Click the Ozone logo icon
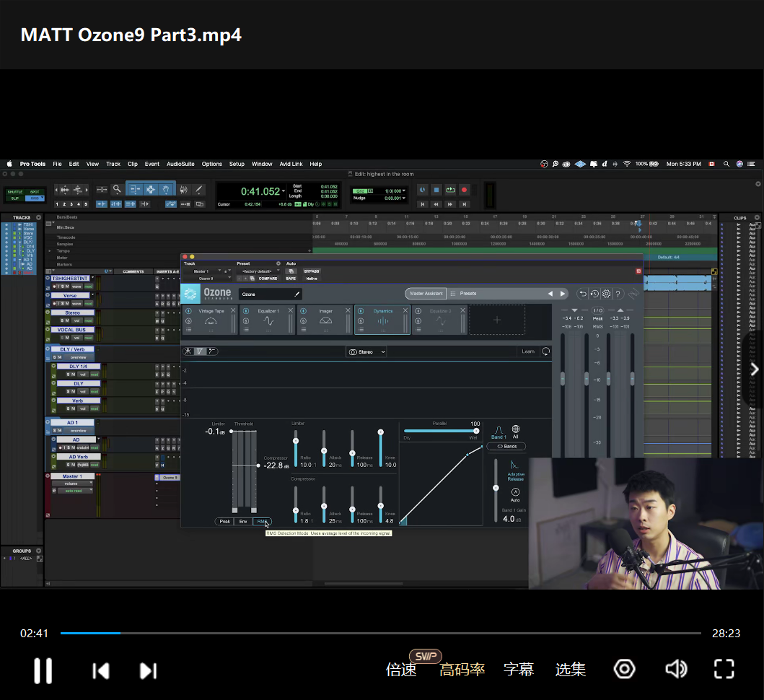The height and width of the screenshot is (700, 764). pyautogui.click(x=190, y=294)
